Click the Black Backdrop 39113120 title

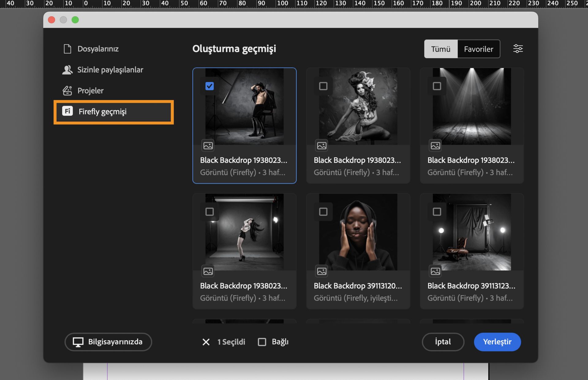(357, 286)
